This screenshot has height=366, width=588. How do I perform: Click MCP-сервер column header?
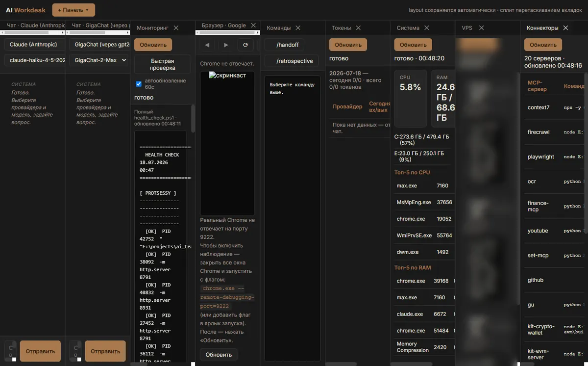[537, 86]
